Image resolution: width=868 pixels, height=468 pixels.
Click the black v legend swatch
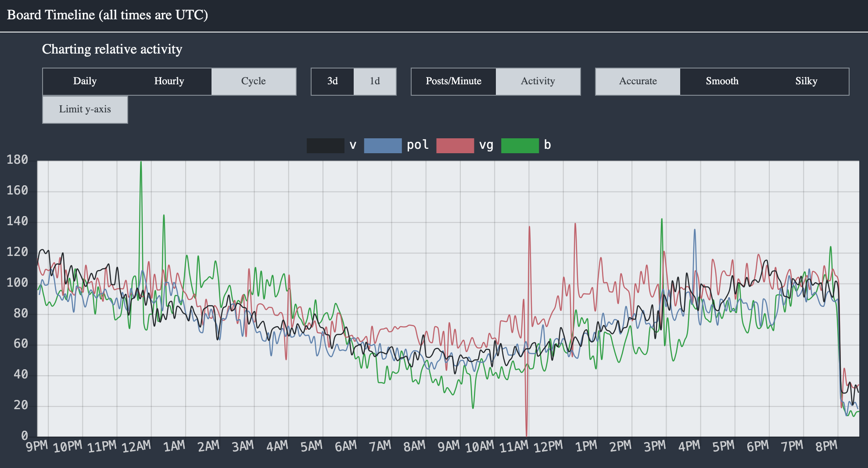(x=325, y=145)
